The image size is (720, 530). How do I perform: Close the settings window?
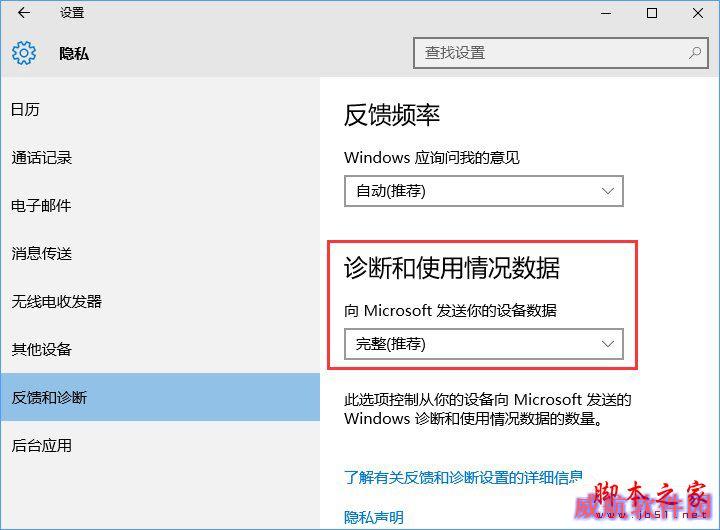[698, 13]
